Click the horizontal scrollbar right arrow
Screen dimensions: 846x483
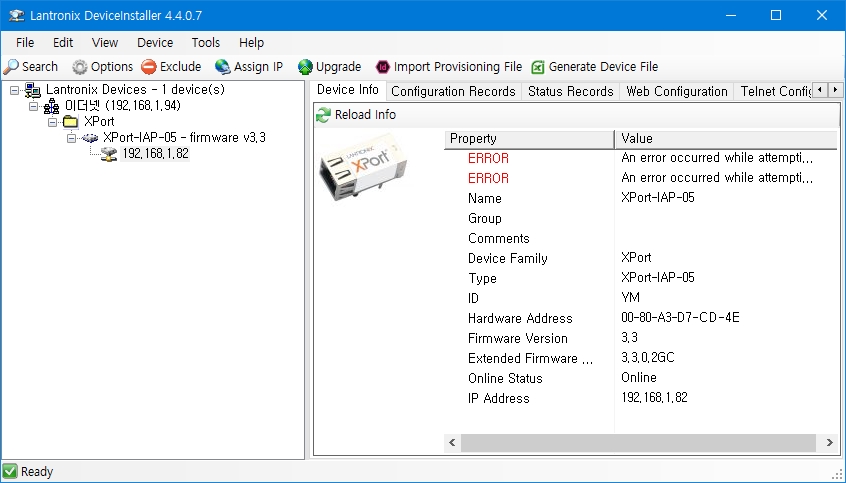(829, 443)
